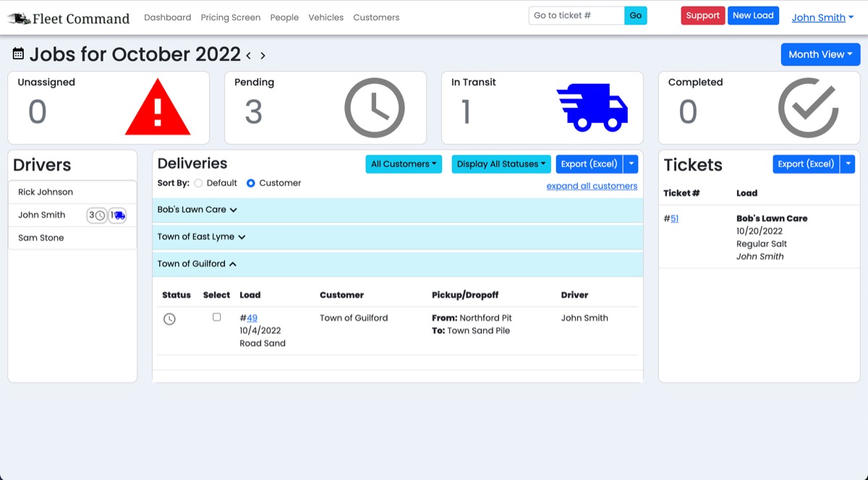Screen dimensions: 868x480
Task: Click the red Unassigned warning triangle icon
Action: click(x=158, y=109)
